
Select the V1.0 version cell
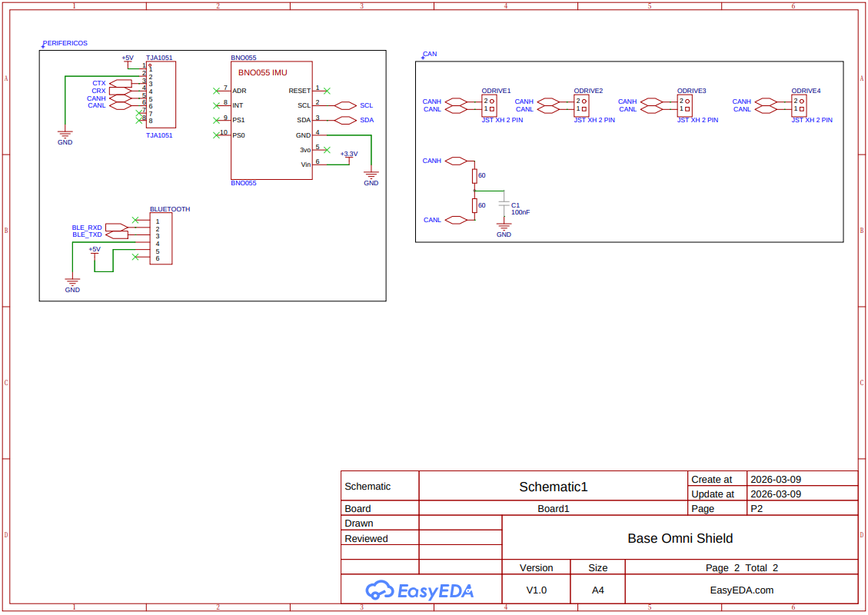536,590
